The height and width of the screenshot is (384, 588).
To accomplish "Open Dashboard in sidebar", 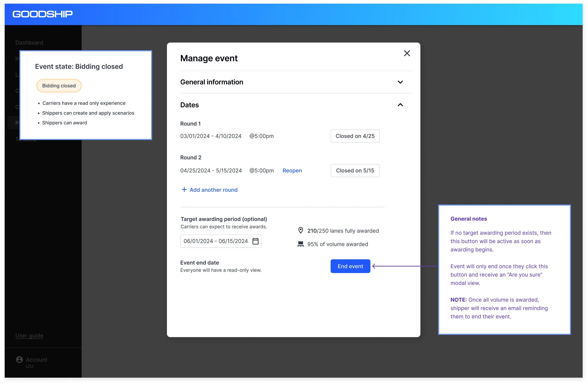I will tap(29, 43).
